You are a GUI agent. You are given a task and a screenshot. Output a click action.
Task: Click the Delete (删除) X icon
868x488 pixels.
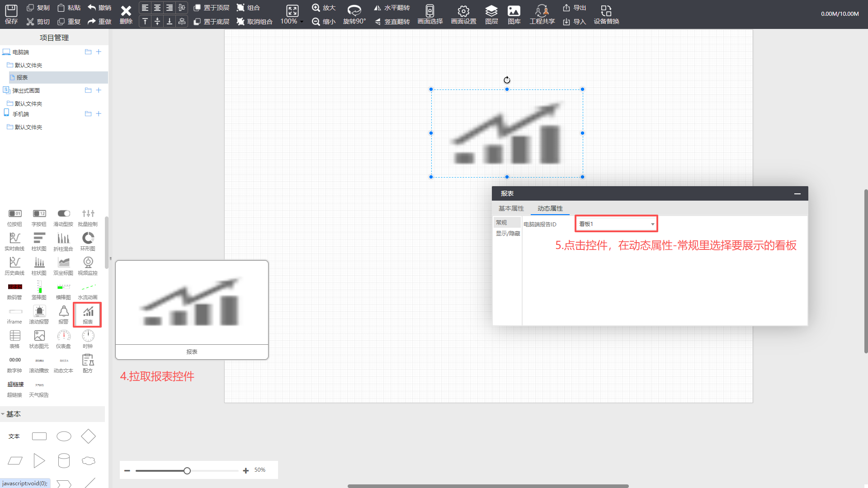[x=126, y=11]
